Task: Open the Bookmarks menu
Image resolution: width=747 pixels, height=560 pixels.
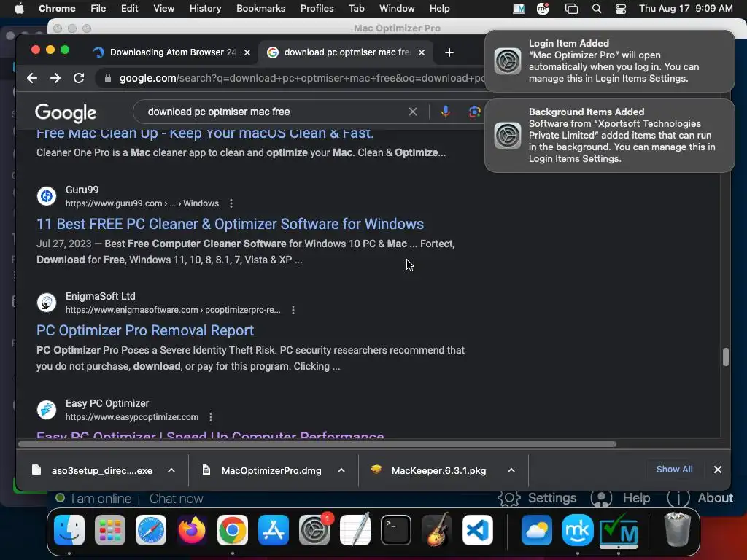Action: (x=260, y=9)
